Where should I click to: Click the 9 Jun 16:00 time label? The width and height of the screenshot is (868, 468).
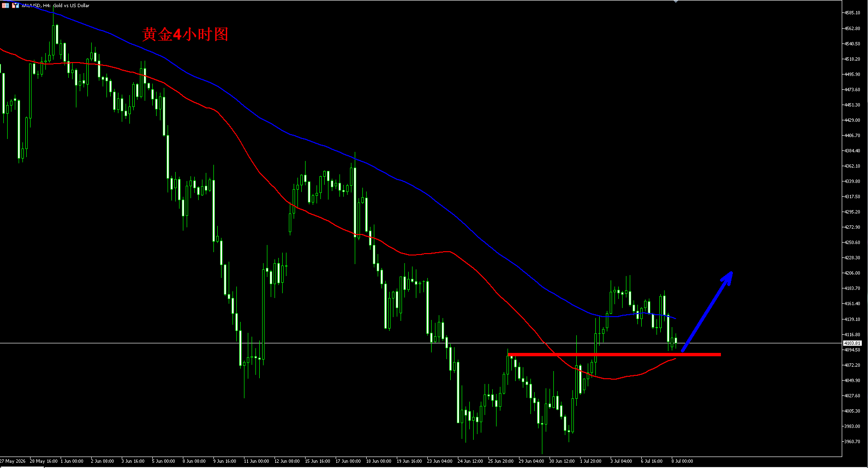(x=224, y=461)
